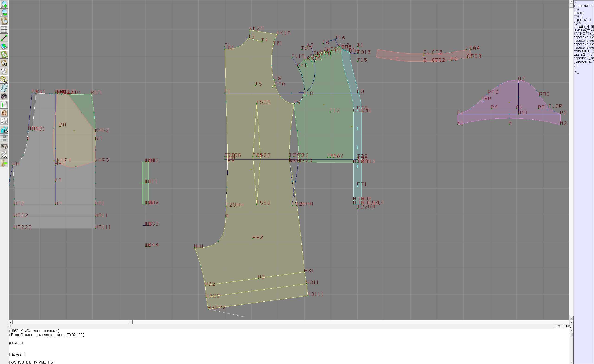
Task: Open the G grading patterns icon
Action: 4,80
